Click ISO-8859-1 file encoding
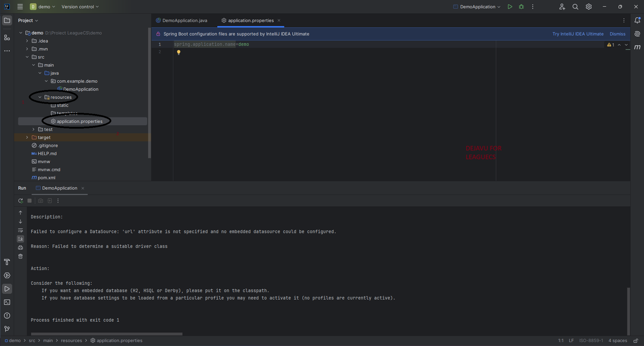 click(x=591, y=340)
